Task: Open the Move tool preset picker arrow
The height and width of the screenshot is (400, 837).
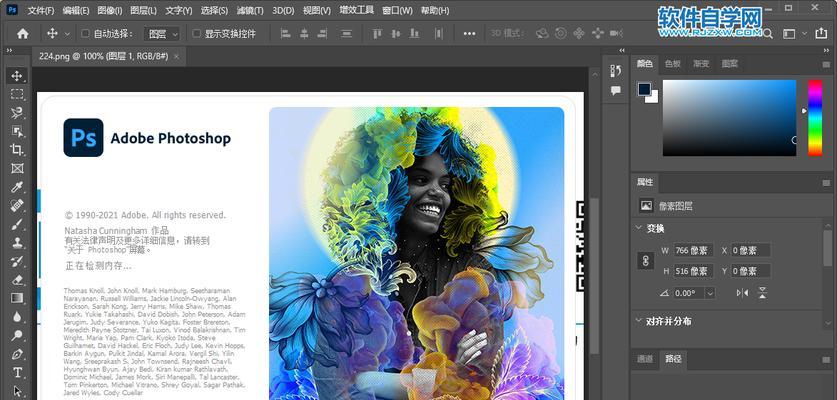Action: tap(67, 34)
